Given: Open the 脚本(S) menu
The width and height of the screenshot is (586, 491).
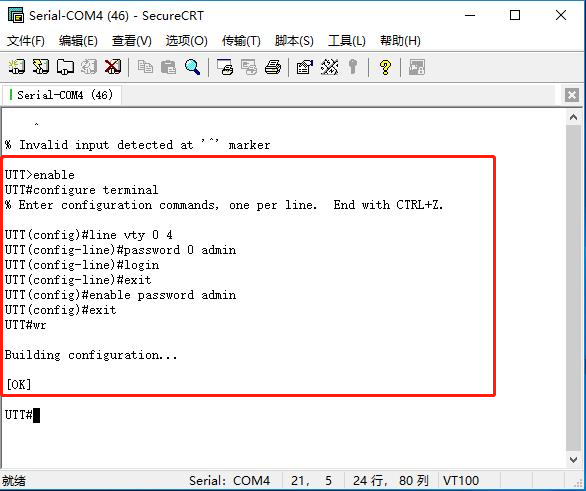Looking at the screenshot, I should [294, 40].
